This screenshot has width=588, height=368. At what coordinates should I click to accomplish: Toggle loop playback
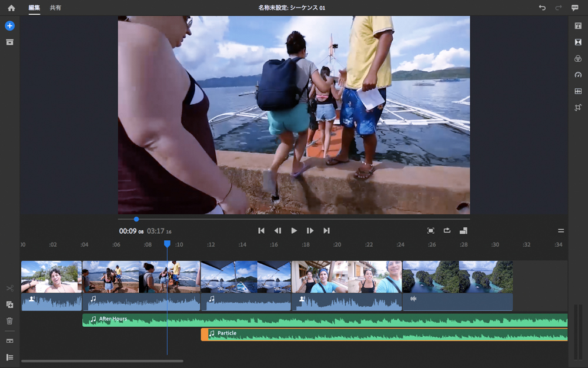point(447,231)
